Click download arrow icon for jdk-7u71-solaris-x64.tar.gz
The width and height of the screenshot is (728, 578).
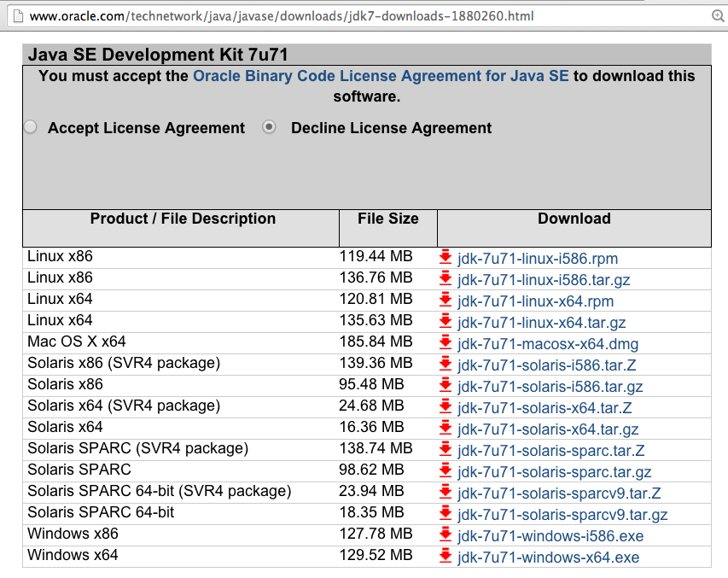tap(446, 428)
